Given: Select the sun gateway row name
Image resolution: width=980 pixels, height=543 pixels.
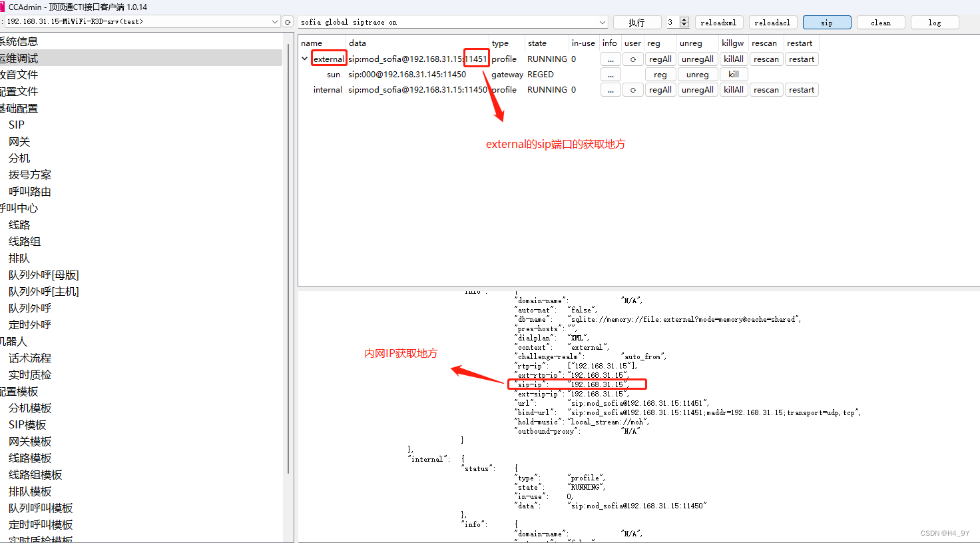Looking at the screenshot, I should (x=334, y=75).
